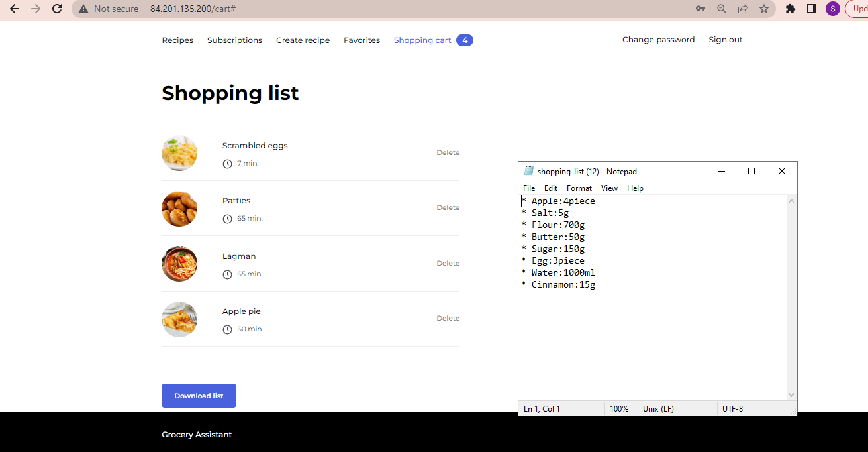Click the share icon in the browser toolbar
This screenshot has width=868, height=452.
(742, 9)
